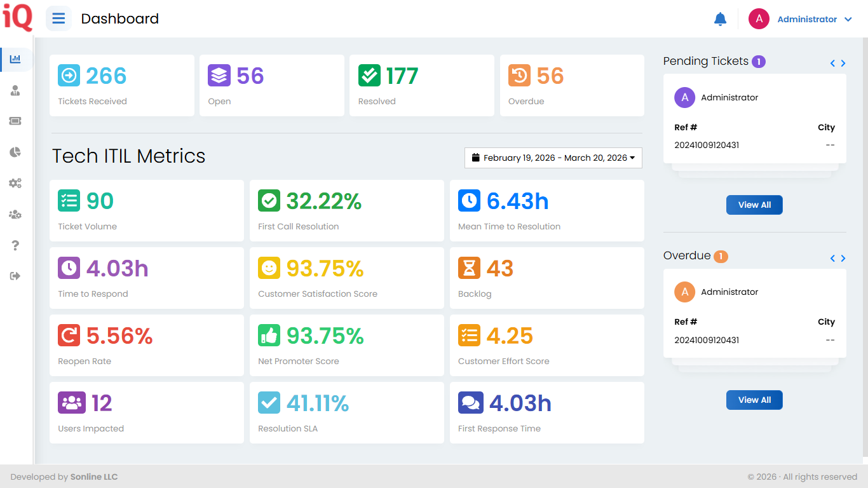Open the notifications bell icon

click(x=720, y=19)
